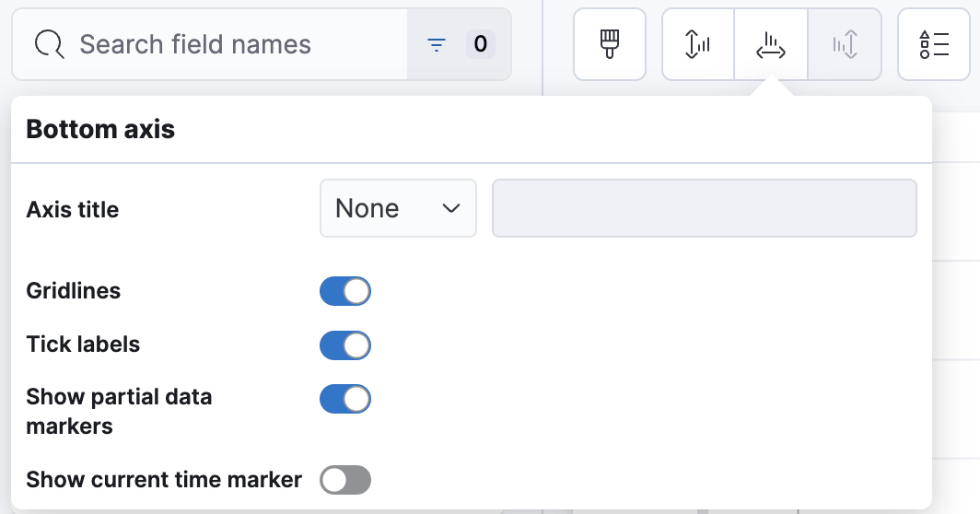Click the filter count badge showing 0

tap(480, 44)
